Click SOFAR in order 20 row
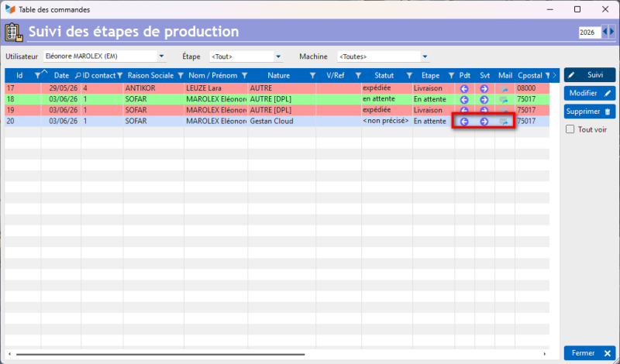 [x=153, y=122]
